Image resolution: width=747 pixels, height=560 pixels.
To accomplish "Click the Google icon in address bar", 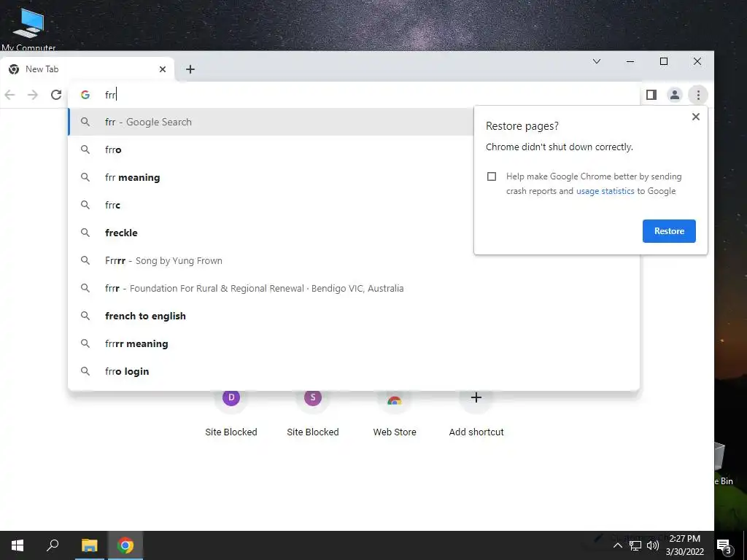I will tap(85, 95).
